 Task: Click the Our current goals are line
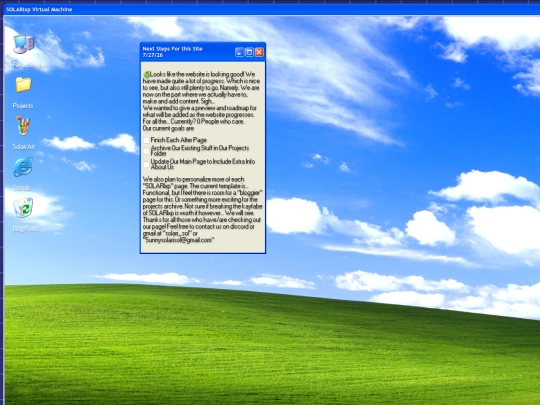pyautogui.click(x=168, y=128)
